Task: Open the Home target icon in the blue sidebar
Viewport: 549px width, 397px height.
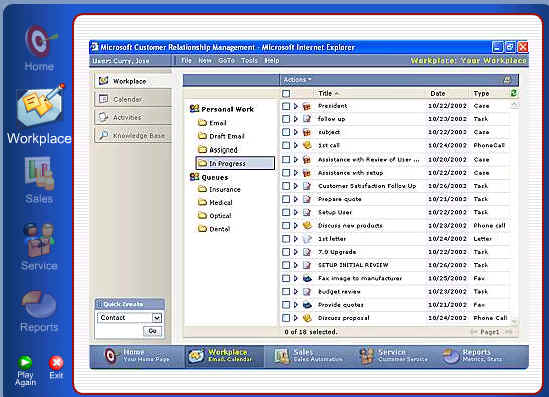Action: pyautogui.click(x=40, y=41)
